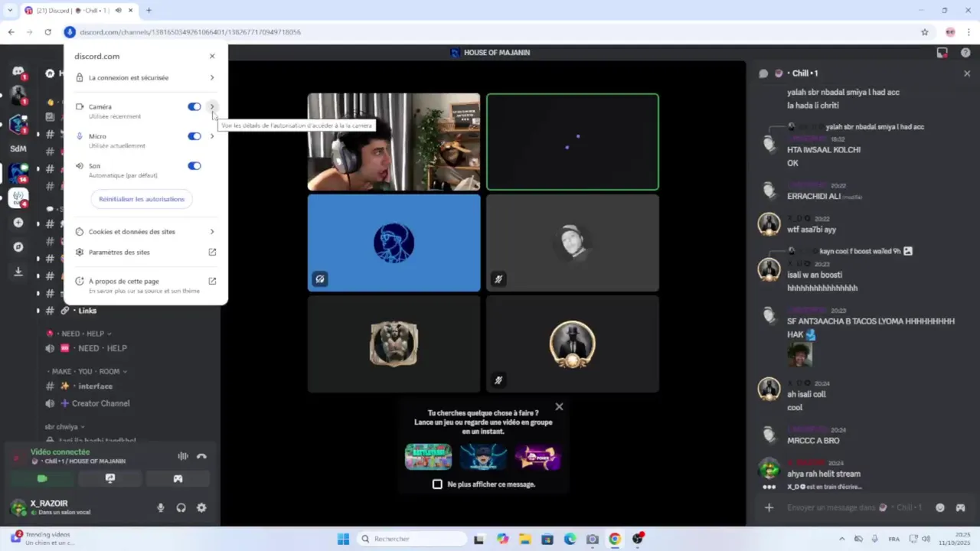980x551 pixels.
Task: Open the SdM server
Action: [x=18, y=148]
